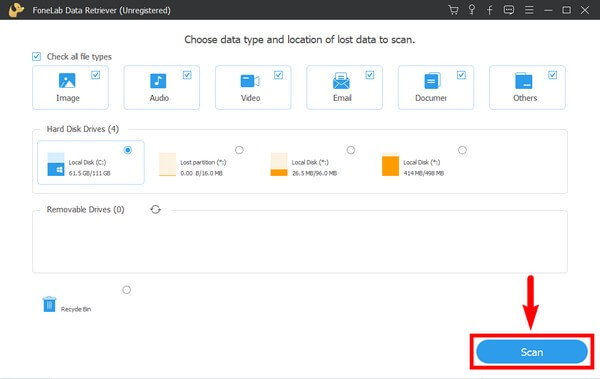
Task: Uncheck the Document checkbox
Action: 461,75
